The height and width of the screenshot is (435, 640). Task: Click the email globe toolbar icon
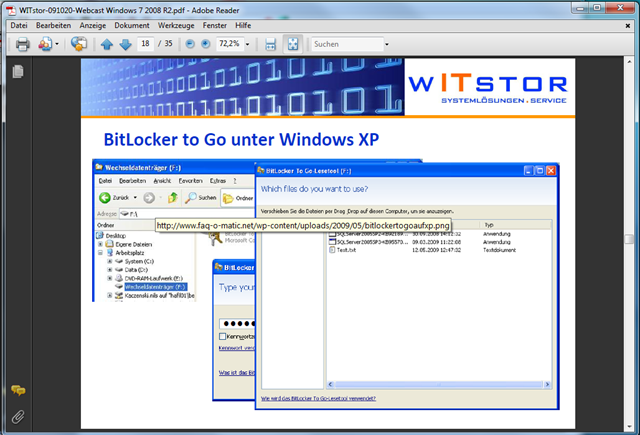(x=79, y=44)
